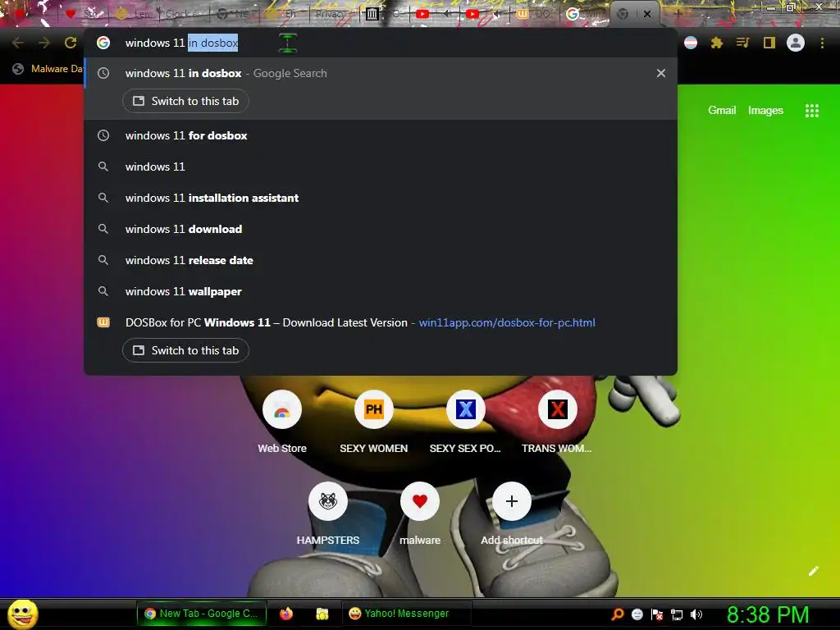Open Yahoo! Messenger from the taskbar

click(406, 614)
